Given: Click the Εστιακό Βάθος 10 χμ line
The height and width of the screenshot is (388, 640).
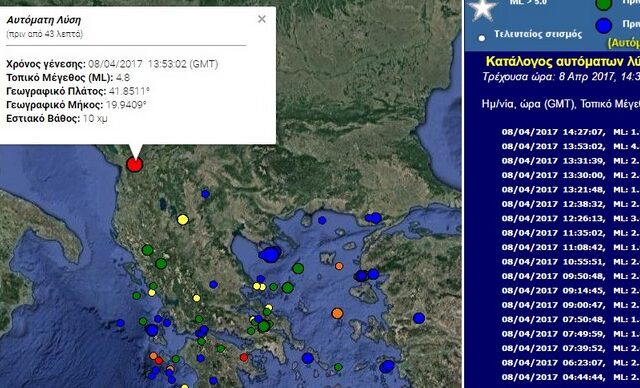Looking at the screenshot, I should (57, 119).
